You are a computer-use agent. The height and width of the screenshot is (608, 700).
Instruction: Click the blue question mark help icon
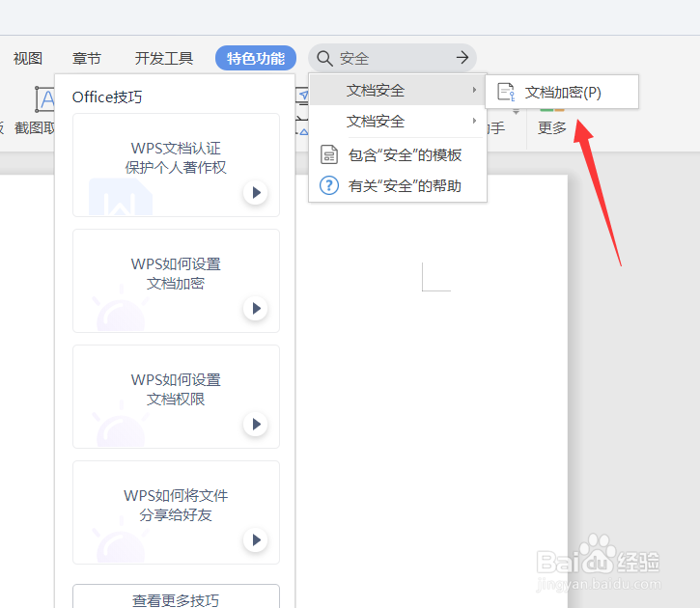329,185
